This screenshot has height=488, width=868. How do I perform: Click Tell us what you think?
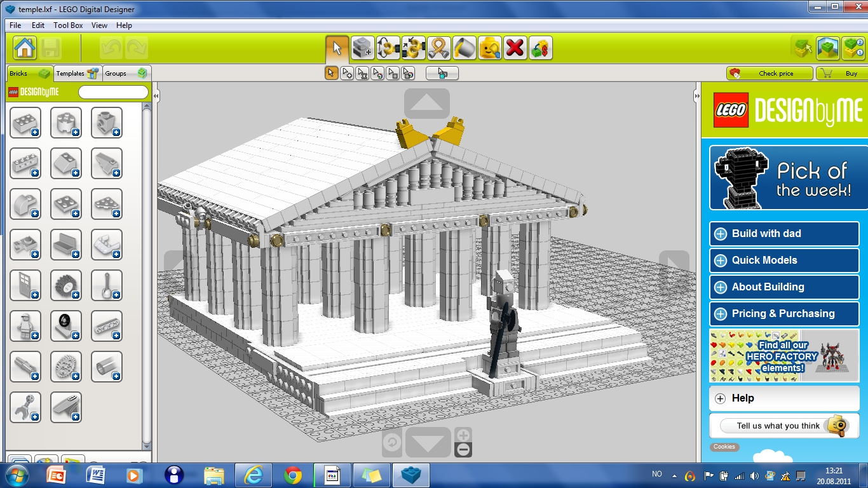784,426
